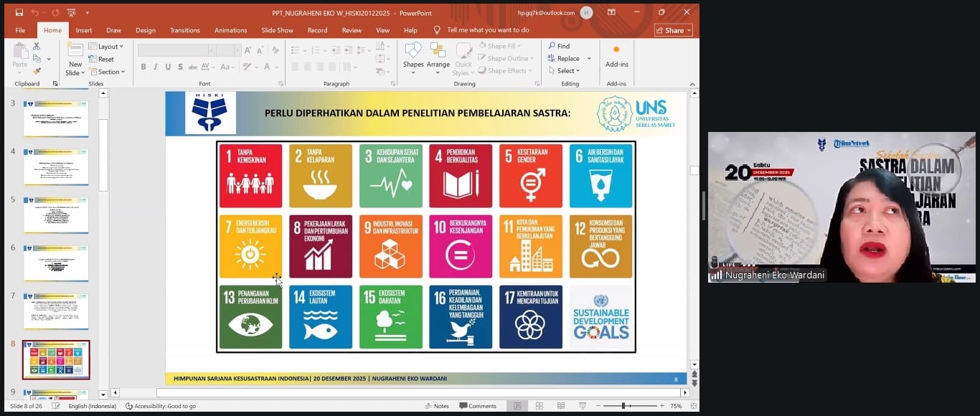Viewport: 980px width, 416px height.
Task: Switch to the Transitions tab
Action: coord(184,30)
